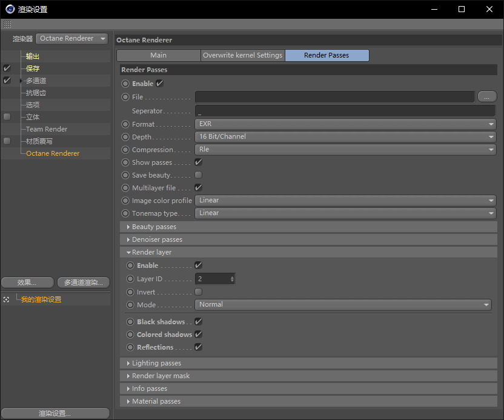
Task: Toggle the Colored shadows checkbox
Action: pos(198,334)
